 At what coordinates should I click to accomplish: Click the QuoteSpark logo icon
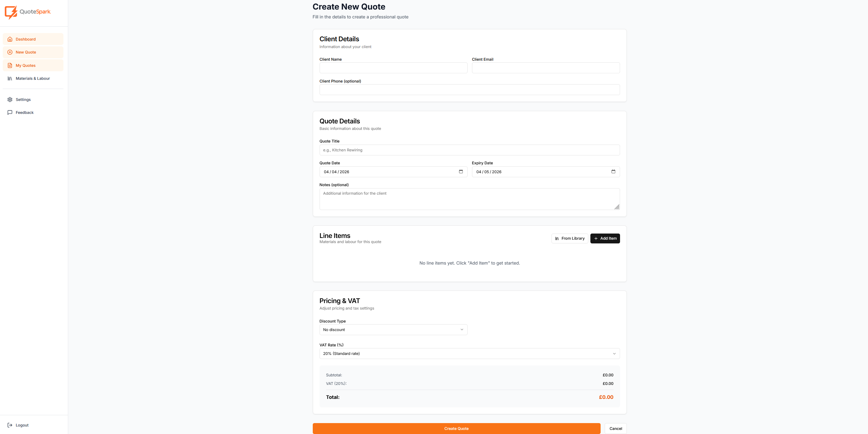click(x=11, y=12)
